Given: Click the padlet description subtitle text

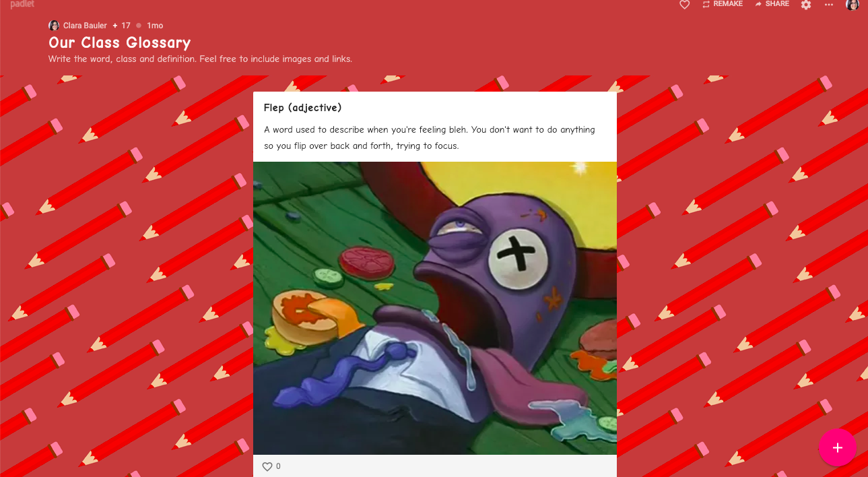Looking at the screenshot, I should (x=200, y=59).
